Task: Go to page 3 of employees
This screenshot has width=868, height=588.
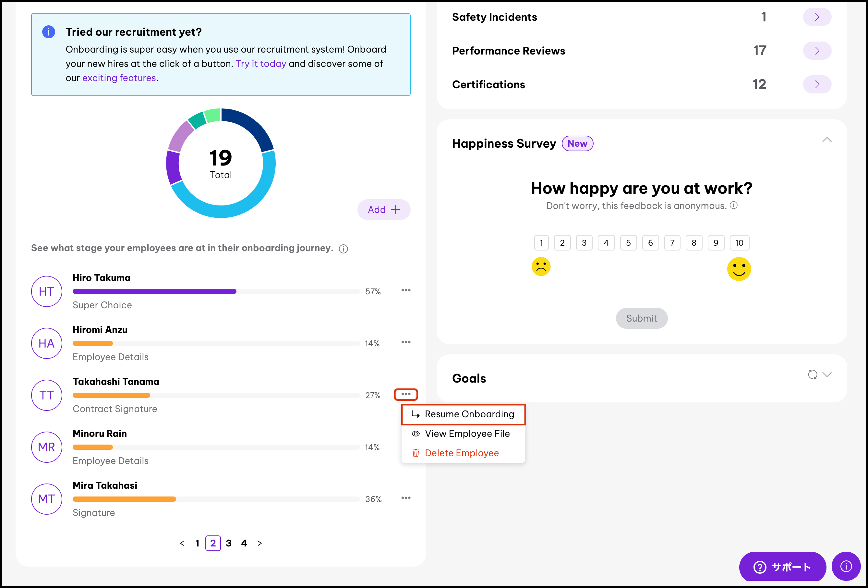Action: pyautogui.click(x=229, y=543)
